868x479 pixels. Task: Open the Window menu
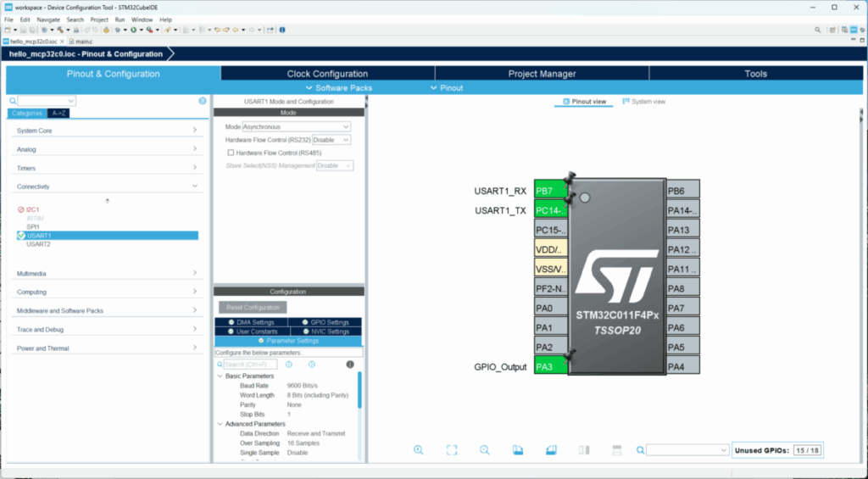(142, 19)
